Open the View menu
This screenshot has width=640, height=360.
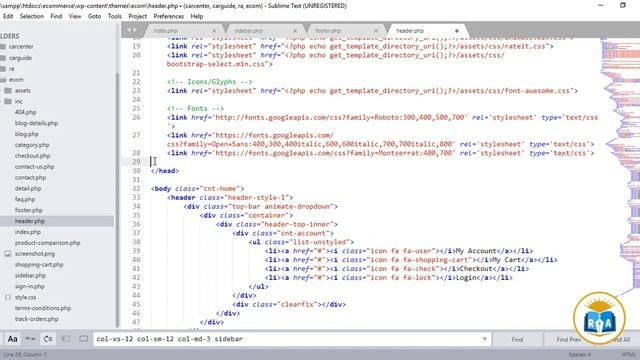click(x=75, y=16)
